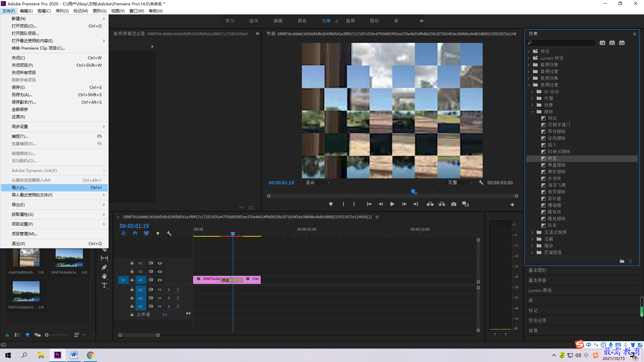
Task: Mute audio track A1
Action: 160,290
